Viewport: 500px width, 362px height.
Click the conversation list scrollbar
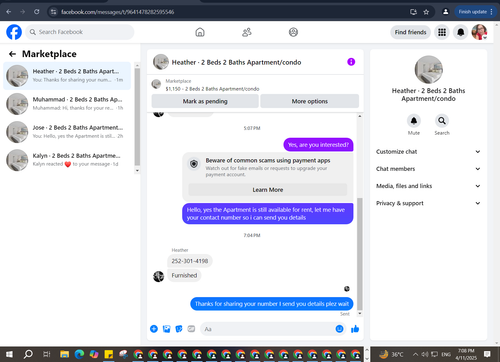[x=137, y=117]
